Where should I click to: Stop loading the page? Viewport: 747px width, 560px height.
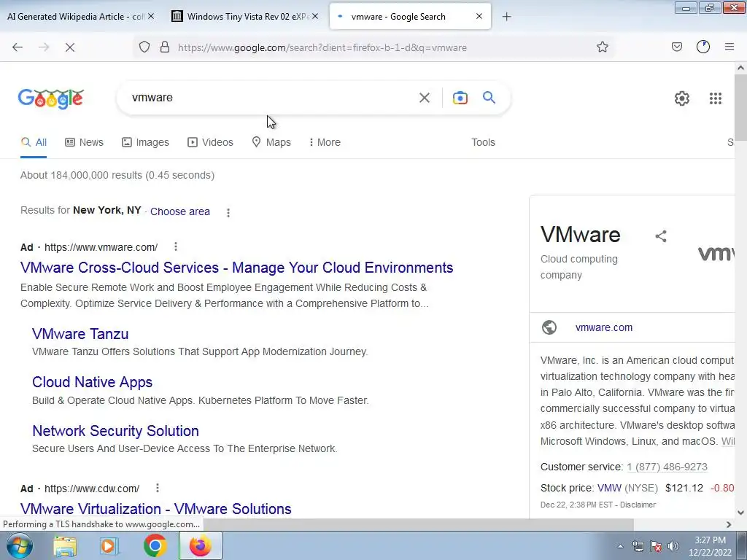point(70,47)
